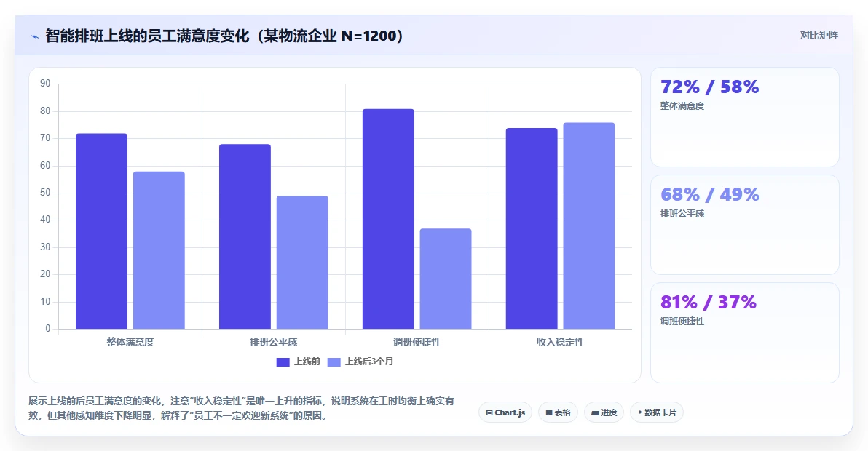Open the 72% / 58% 整体满意度 card
868x451 pixels.
[744, 117]
